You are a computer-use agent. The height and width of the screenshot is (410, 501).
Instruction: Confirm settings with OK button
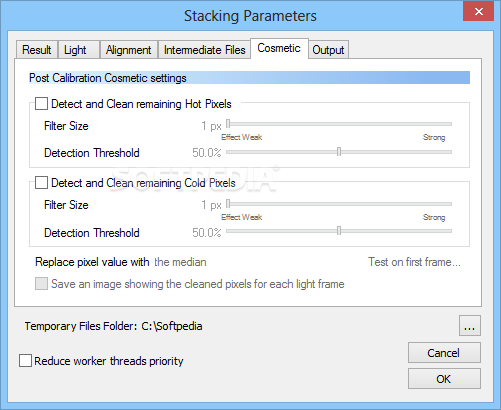click(444, 379)
